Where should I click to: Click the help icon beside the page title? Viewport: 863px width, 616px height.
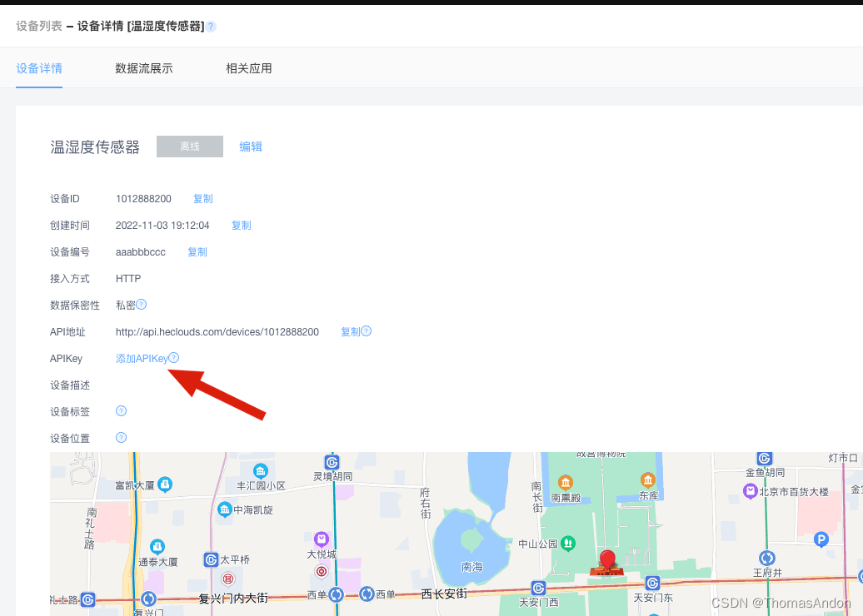point(211,26)
